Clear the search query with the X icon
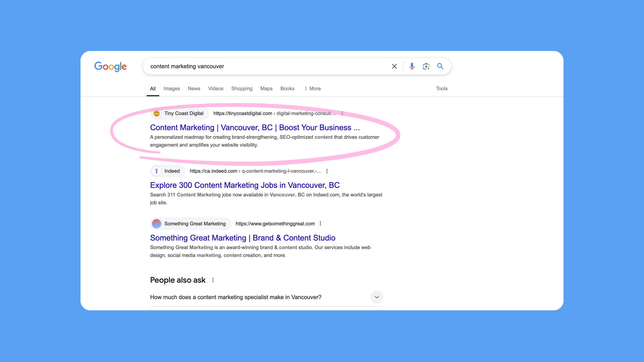Image resolution: width=644 pixels, height=362 pixels. click(x=394, y=66)
